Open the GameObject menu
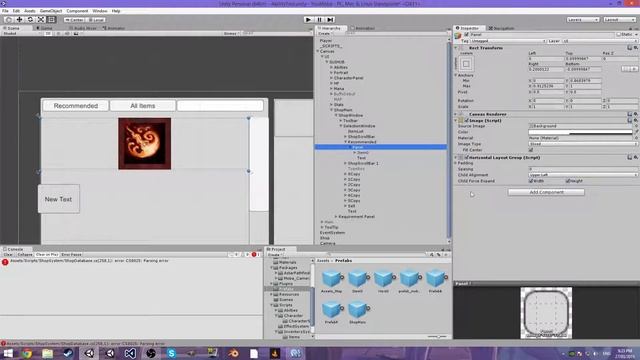Screen dimensions: 640x360 coord(51,11)
